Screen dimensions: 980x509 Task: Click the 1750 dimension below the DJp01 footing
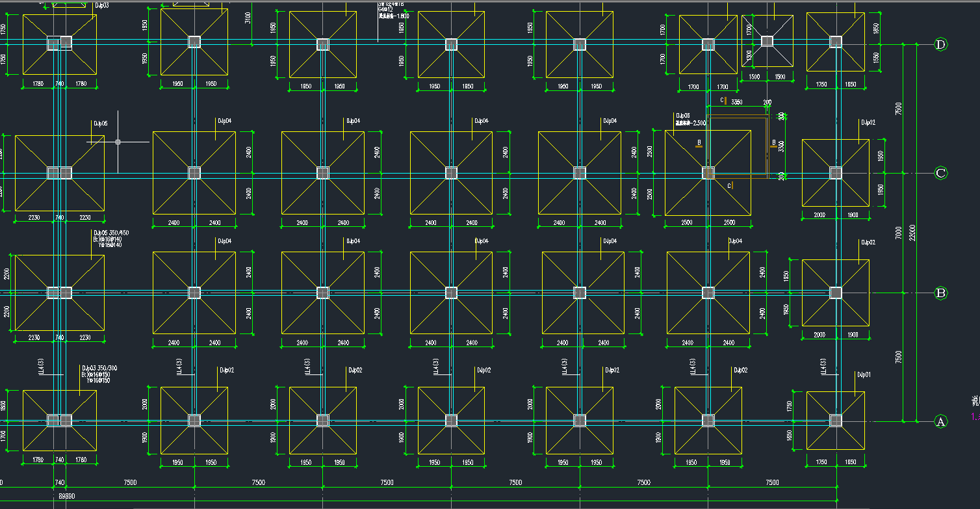coord(821,462)
